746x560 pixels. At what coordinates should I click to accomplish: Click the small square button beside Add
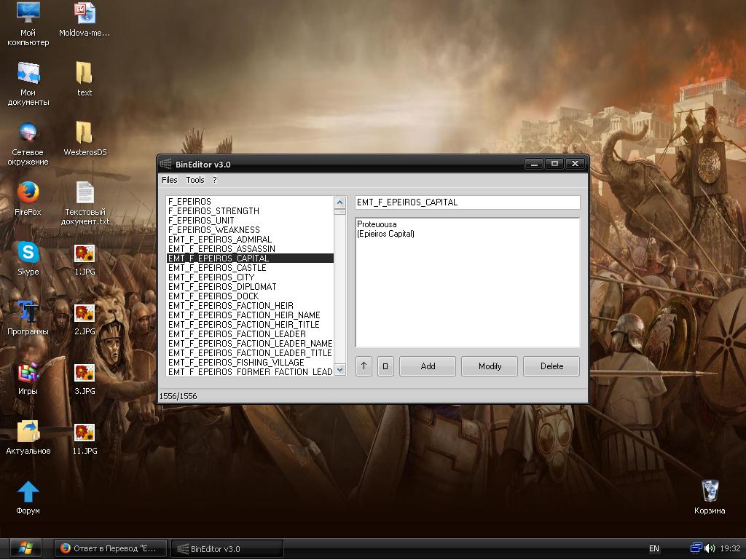pos(385,366)
